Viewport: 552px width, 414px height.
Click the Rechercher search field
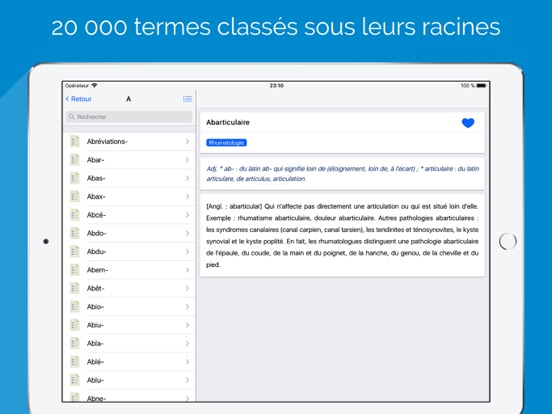tap(129, 117)
